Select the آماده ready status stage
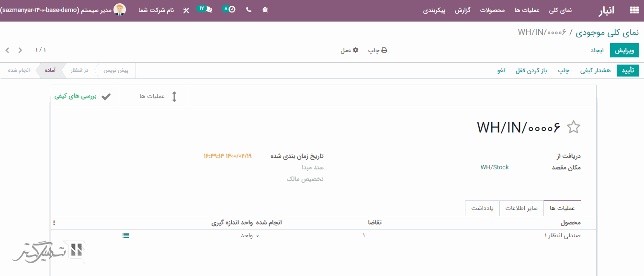644x276 pixels. [x=50, y=70]
